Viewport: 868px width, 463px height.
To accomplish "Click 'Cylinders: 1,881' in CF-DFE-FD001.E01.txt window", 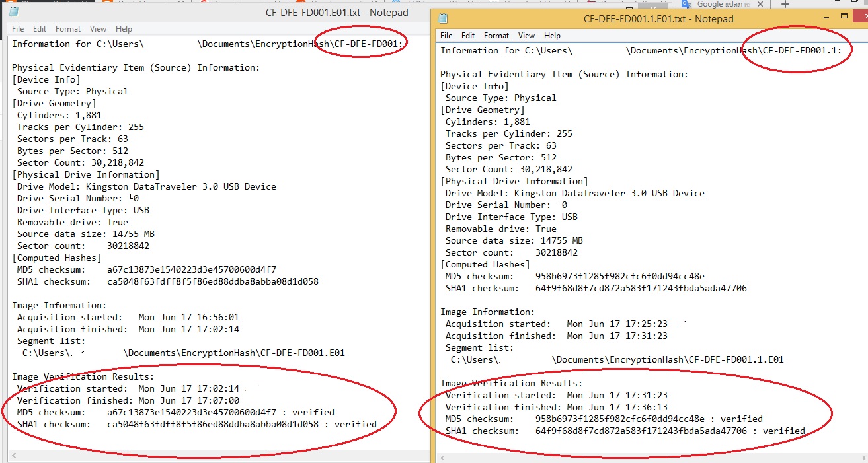I will pyautogui.click(x=59, y=115).
